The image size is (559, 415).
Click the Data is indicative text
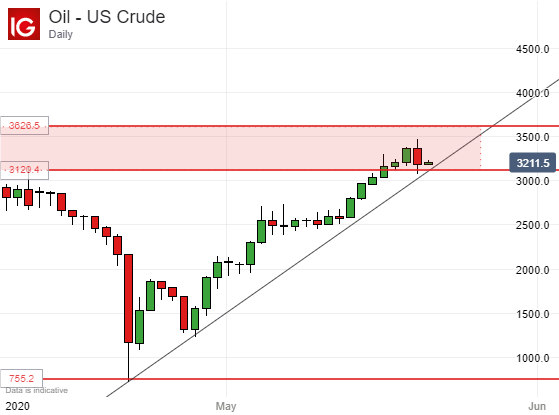(x=36, y=390)
